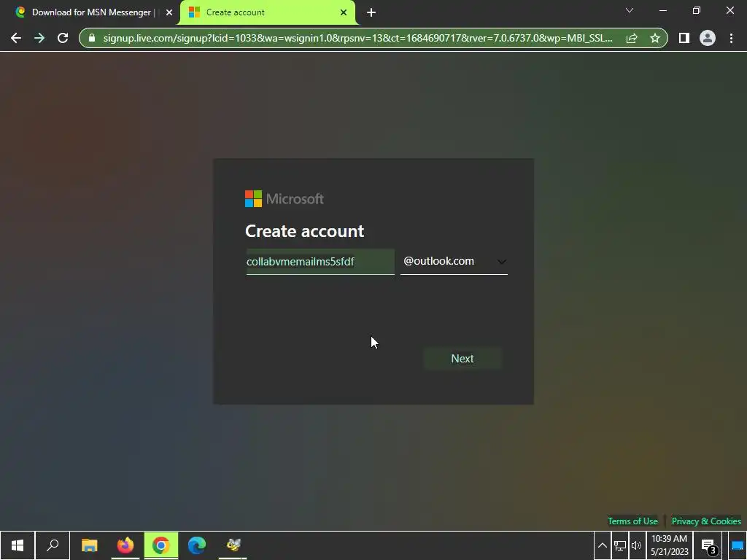Minimize the Chrome window

tap(662, 10)
